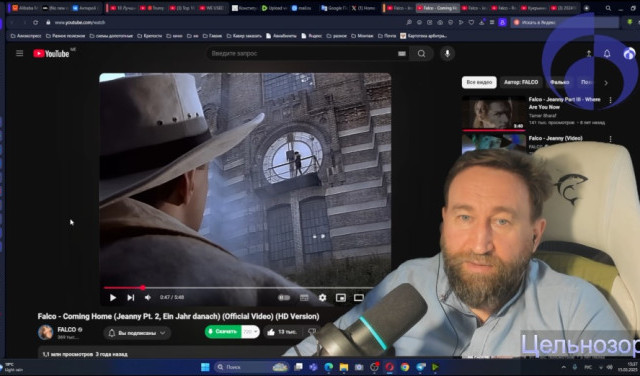Mute the video volume

(x=148, y=298)
